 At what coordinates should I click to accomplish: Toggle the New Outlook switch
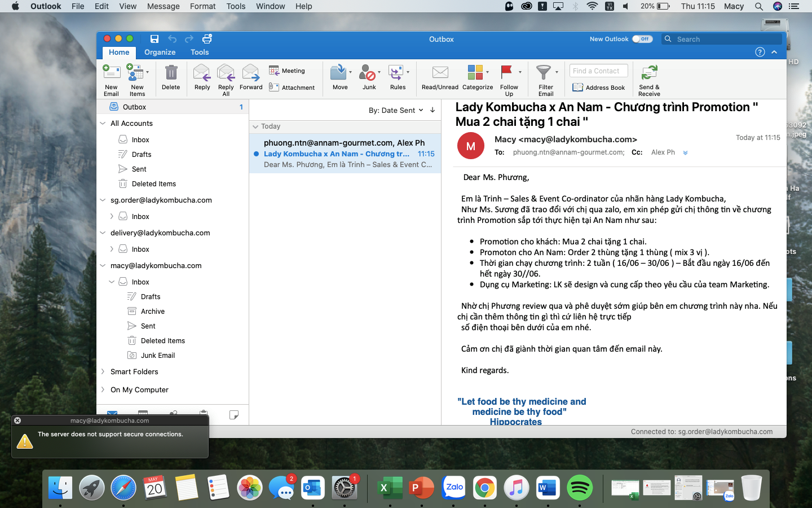(642, 39)
